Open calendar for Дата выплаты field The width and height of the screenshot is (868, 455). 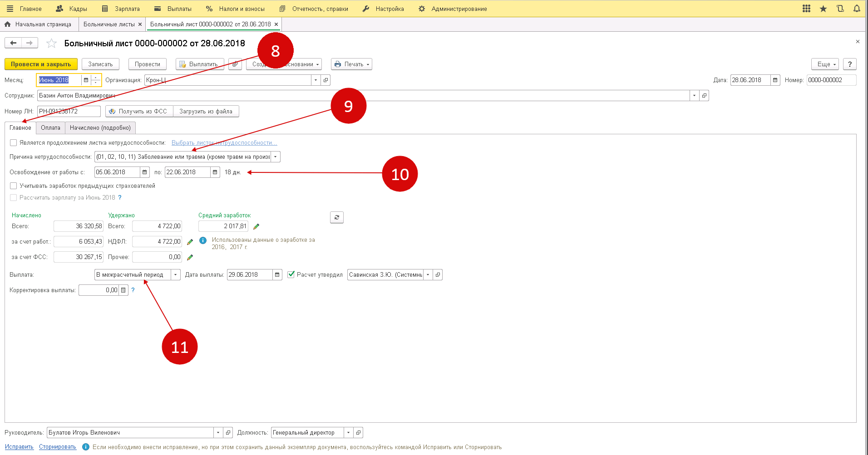pyautogui.click(x=277, y=275)
